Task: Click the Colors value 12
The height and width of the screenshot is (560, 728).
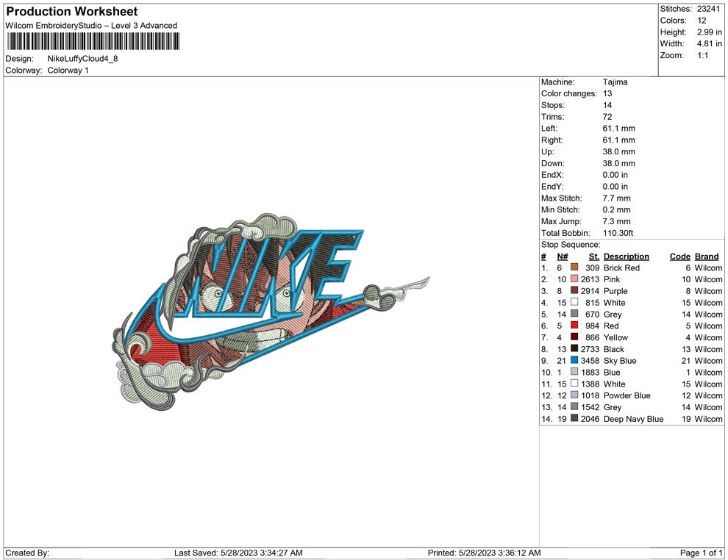Action: pos(702,21)
